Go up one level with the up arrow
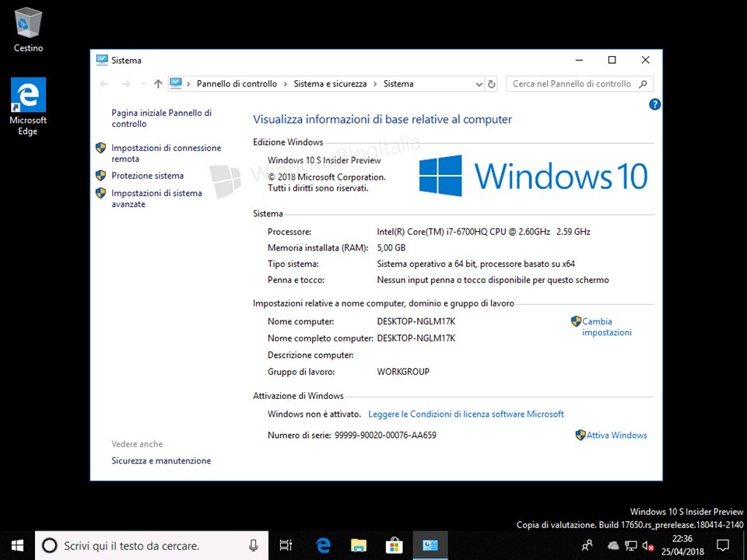 pos(158,83)
